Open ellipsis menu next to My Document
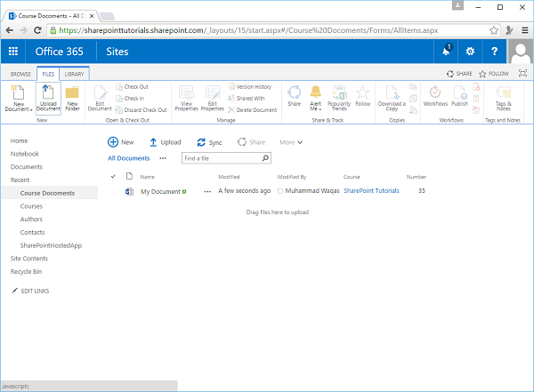 [x=207, y=191]
